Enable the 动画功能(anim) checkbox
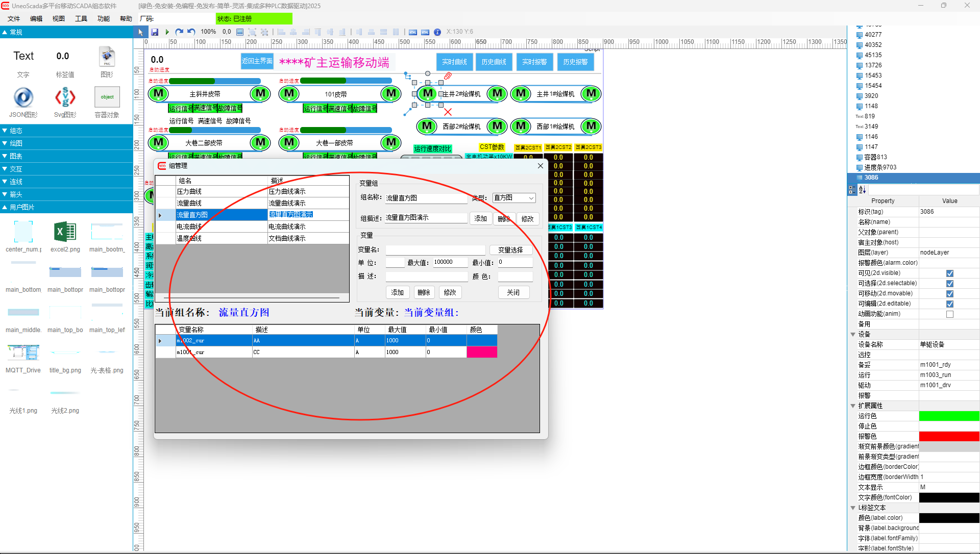The image size is (980, 554). [x=949, y=314]
